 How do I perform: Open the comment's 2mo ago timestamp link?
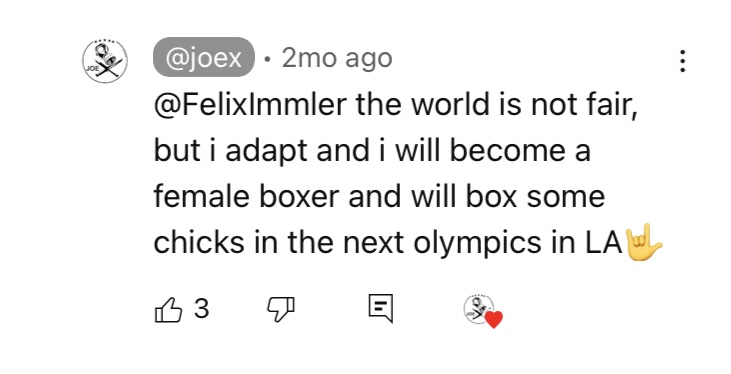coord(337,58)
